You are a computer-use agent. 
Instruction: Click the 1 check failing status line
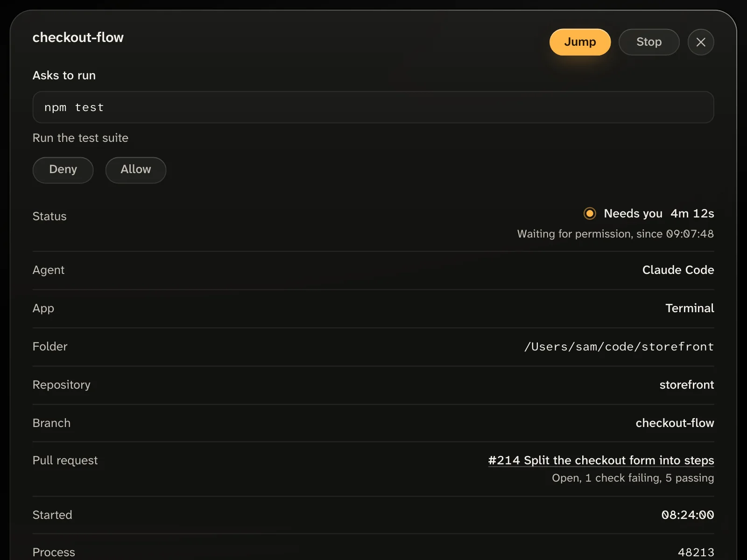coord(633,478)
